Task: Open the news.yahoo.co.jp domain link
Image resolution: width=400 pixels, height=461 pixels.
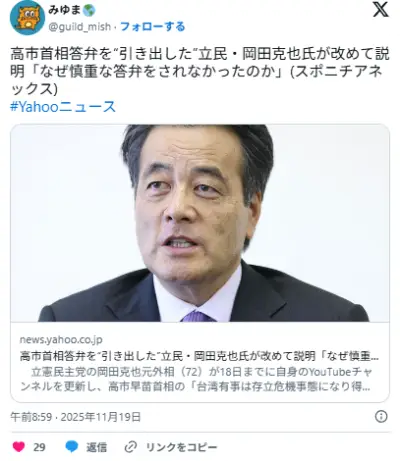Action: [61, 339]
